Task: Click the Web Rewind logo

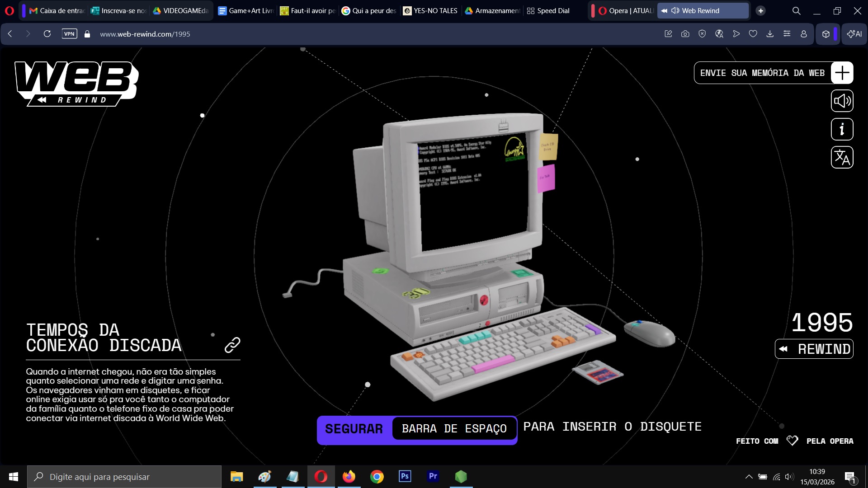Action: (76, 84)
